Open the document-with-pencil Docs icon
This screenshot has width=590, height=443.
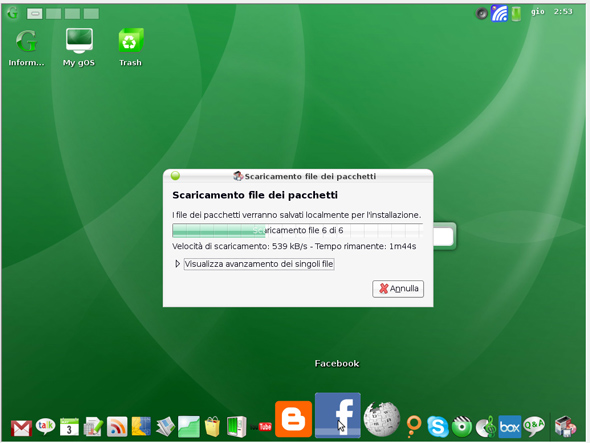click(93, 427)
